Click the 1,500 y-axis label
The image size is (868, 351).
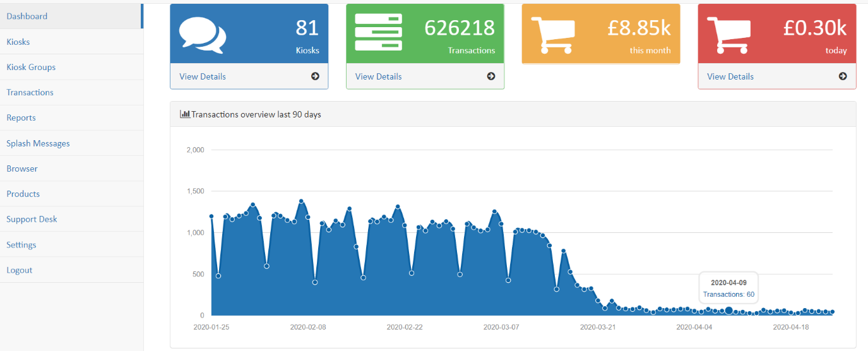tap(195, 191)
